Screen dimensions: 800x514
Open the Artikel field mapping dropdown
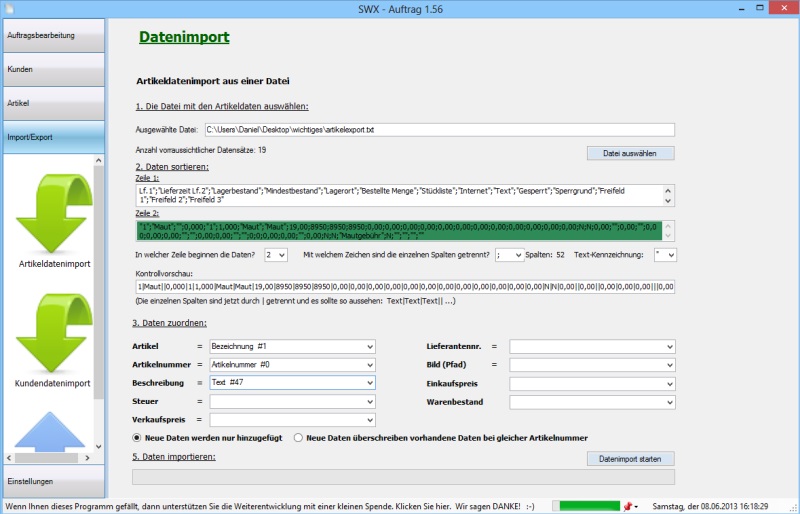click(x=292, y=346)
